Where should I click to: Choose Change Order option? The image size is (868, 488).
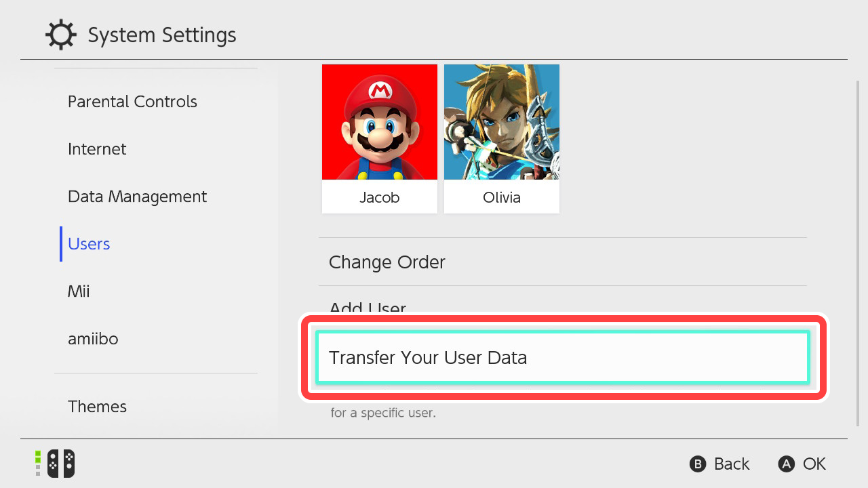coord(563,262)
